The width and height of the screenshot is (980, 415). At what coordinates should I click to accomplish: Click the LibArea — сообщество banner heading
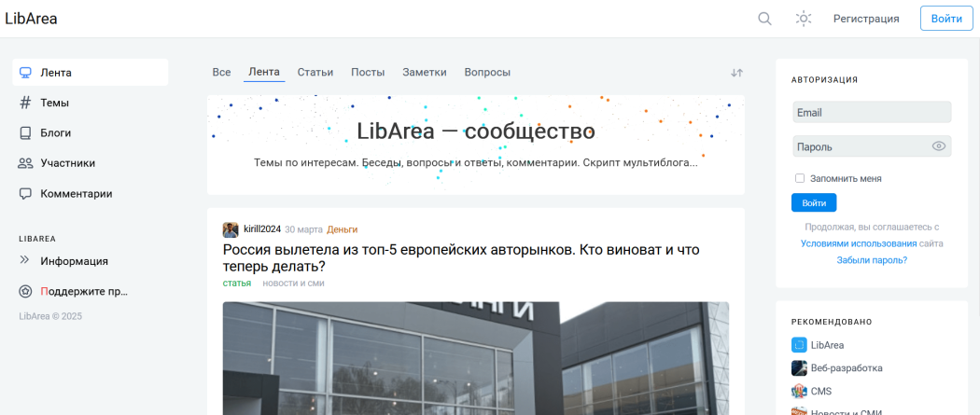[x=476, y=131]
